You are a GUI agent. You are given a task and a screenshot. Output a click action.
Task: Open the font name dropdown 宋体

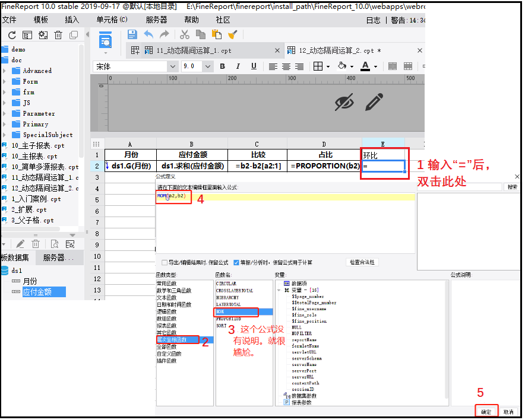(172, 66)
